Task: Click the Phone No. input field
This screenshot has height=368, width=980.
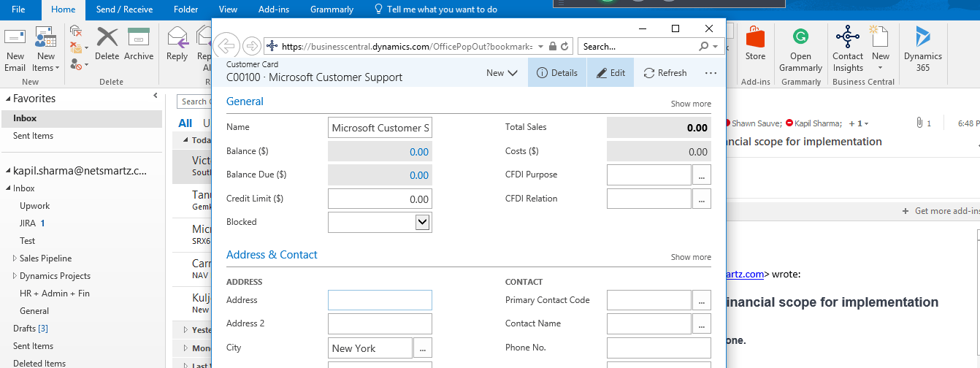Action: 659,348
